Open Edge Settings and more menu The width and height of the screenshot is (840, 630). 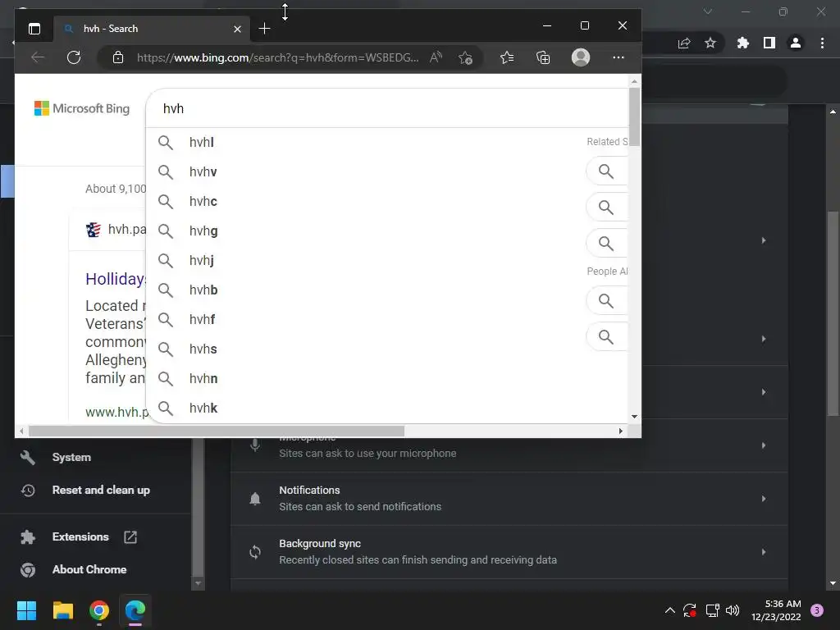pos(619,57)
